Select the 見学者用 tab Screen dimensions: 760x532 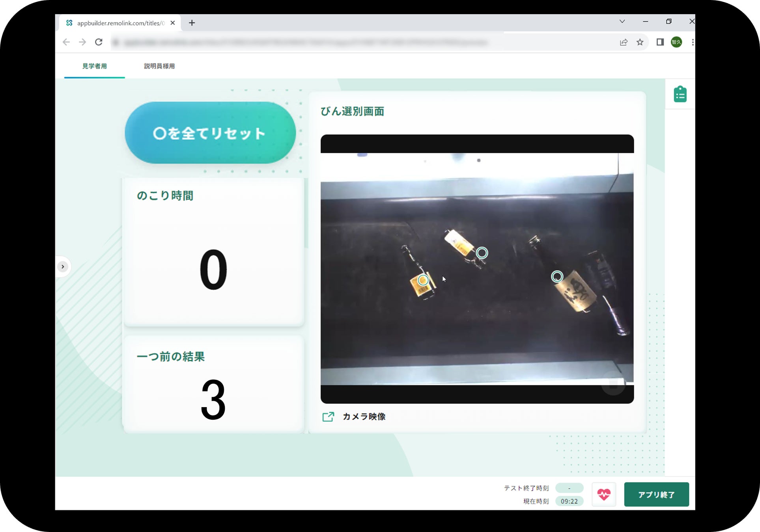point(94,66)
